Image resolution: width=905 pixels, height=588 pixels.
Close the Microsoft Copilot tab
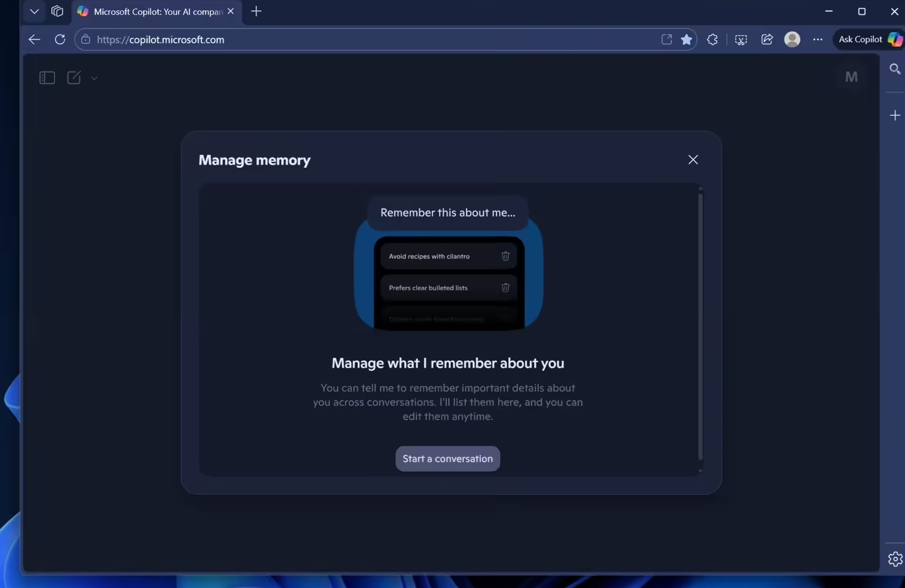(230, 12)
